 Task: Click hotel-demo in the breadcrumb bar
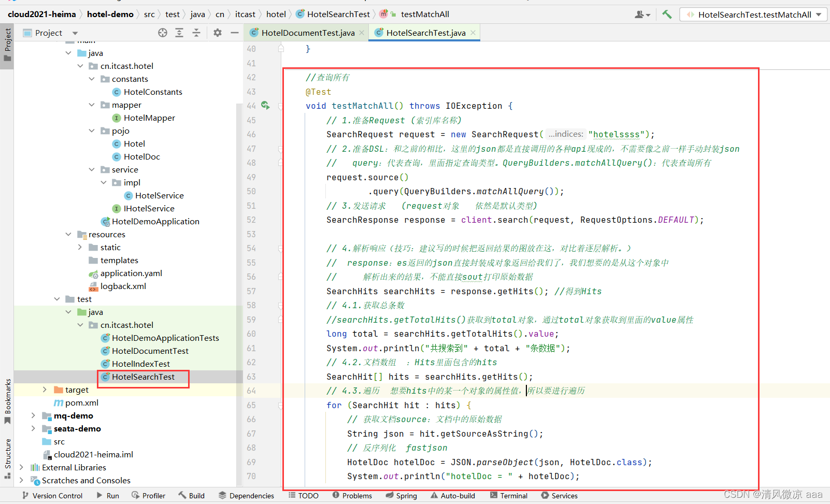click(110, 14)
